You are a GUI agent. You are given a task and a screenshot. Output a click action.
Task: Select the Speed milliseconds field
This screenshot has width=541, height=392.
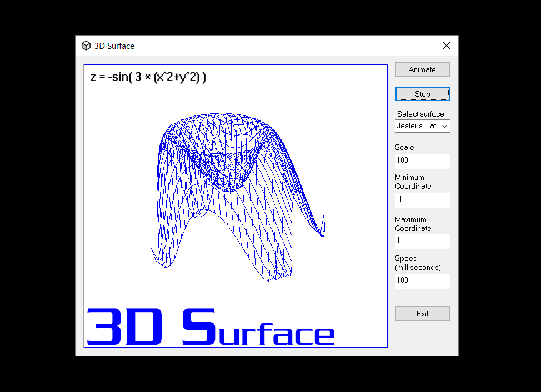[422, 282]
